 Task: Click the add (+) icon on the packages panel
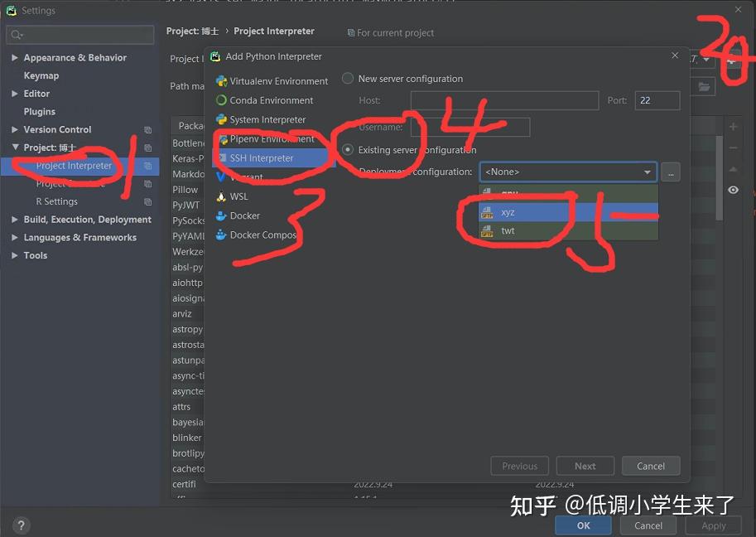click(732, 126)
